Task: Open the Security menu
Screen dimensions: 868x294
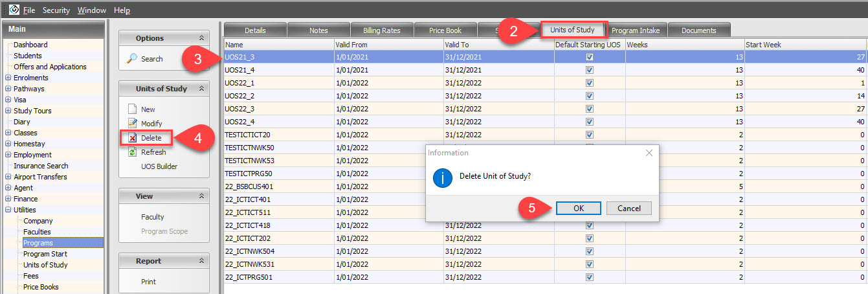Action: click(56, 10)
